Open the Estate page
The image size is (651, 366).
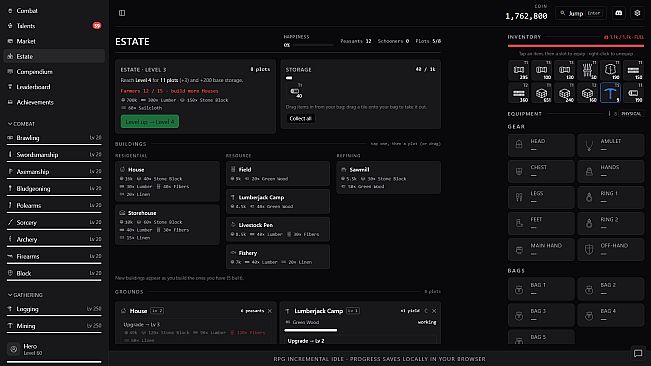point(54,56)
